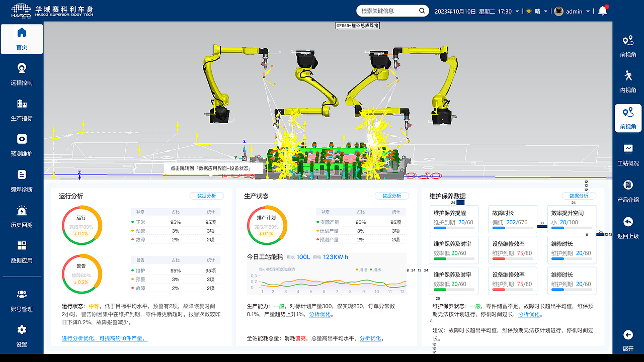Click the 100L water usage value
This screenshot has width=644, height=362.
[303, 257]
